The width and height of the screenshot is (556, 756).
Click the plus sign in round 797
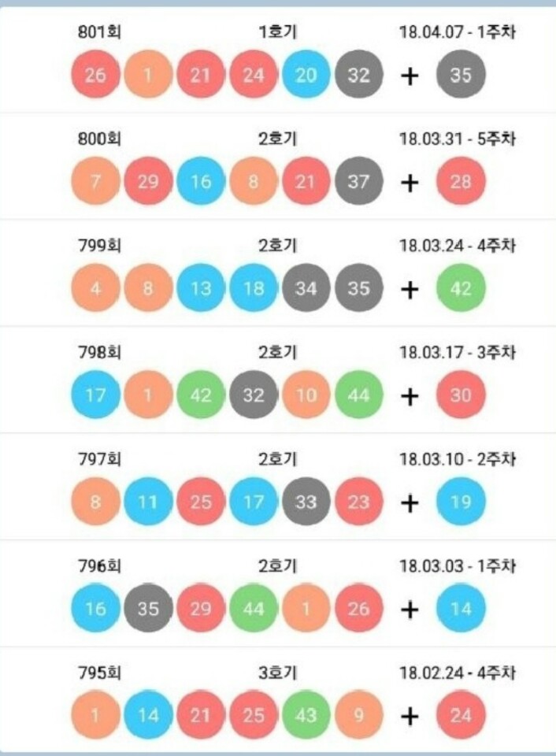410,502
